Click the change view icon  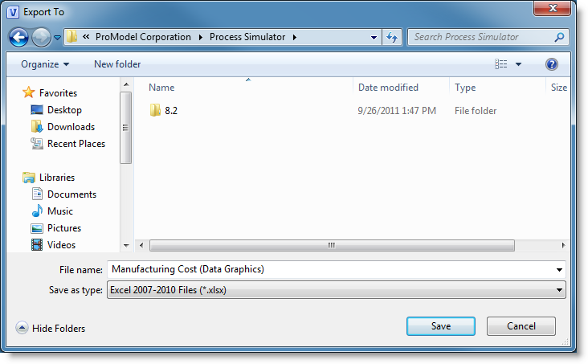click(x=500, y=64)
